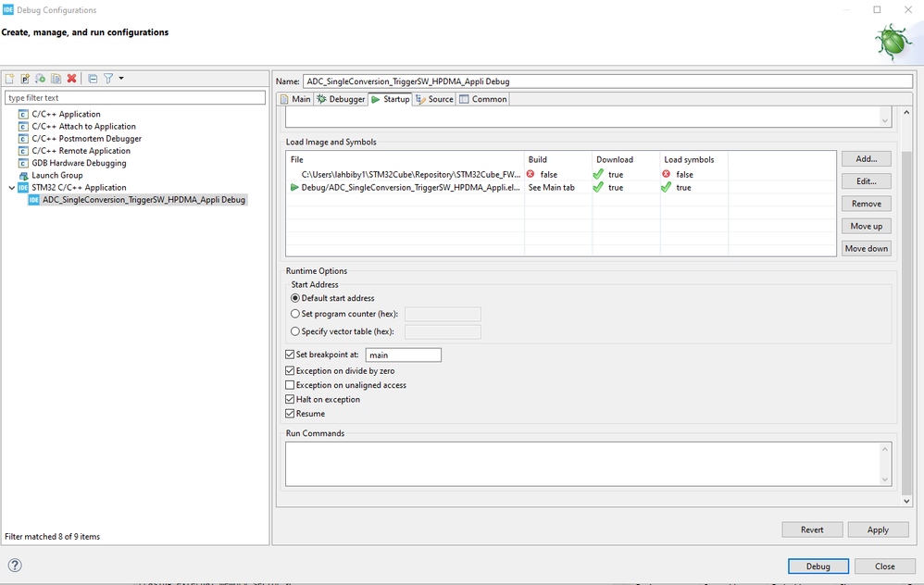924x585 pixels.
Task: Click the Revert button
Action: (x=812, y=529)
